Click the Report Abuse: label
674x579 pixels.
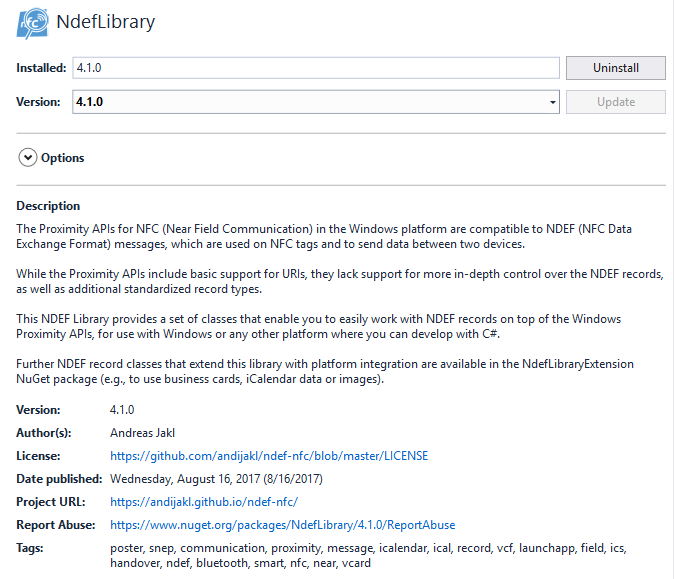56,525
